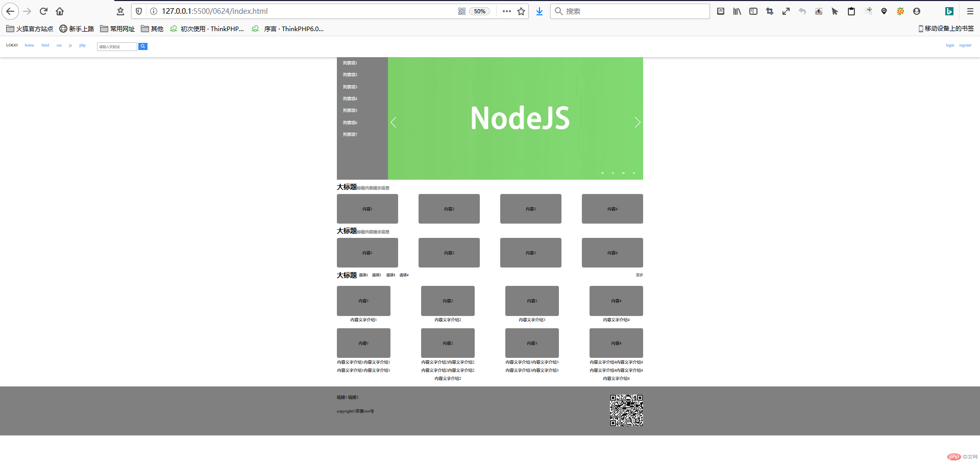The width and height of the screenshot is (980, 462).
Task: Open the Firefox account avatar icon
Action: (917, 11)
